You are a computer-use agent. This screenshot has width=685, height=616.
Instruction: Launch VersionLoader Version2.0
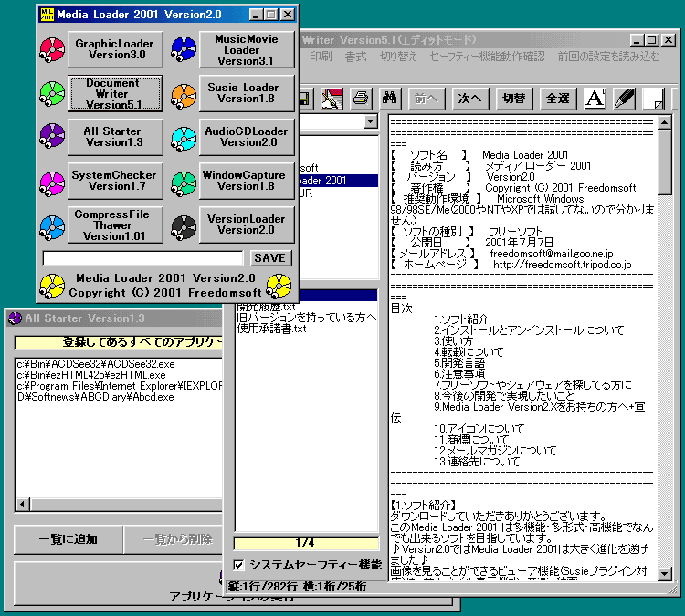click(x=247, y=224)
